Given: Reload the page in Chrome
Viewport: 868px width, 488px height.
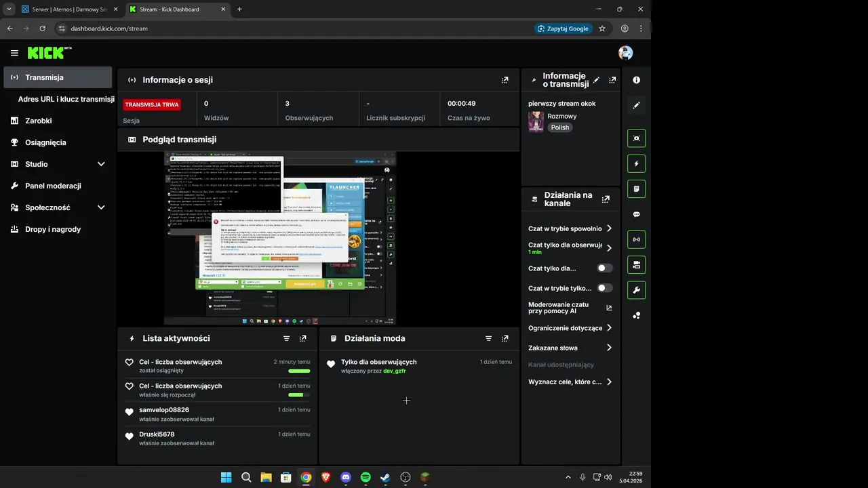Looking at the screenshot, I should tap(43, 28).
